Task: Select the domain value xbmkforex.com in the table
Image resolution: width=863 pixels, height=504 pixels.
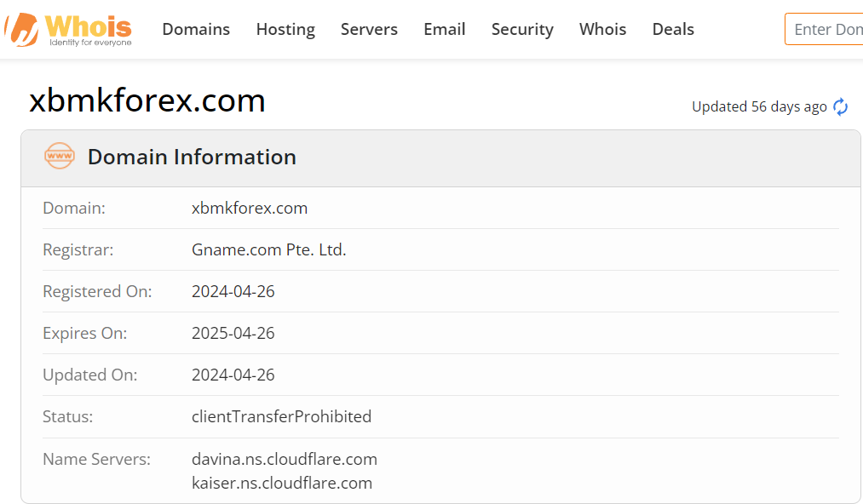Action: tap(250, 208)
